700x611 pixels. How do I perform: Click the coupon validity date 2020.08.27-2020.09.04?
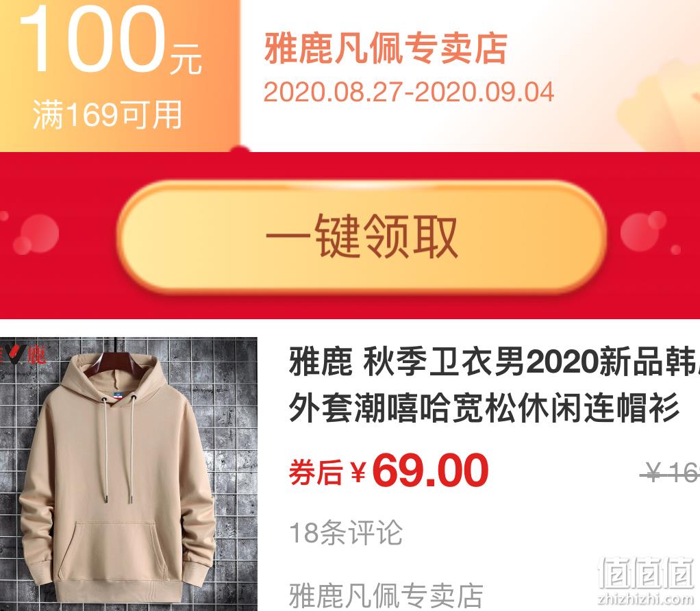point(408,92)
